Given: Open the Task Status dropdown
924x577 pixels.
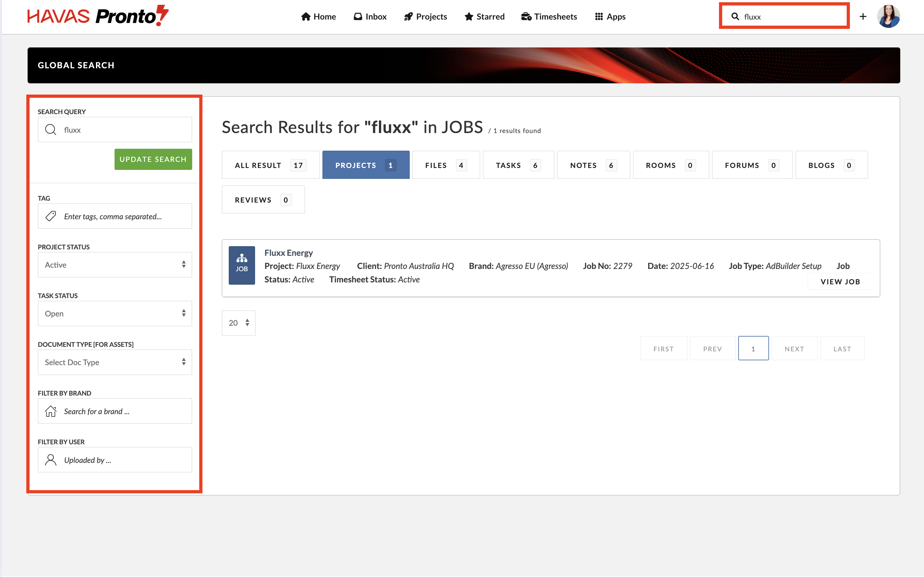Looking at the screenshot, I should pos(115,313).
